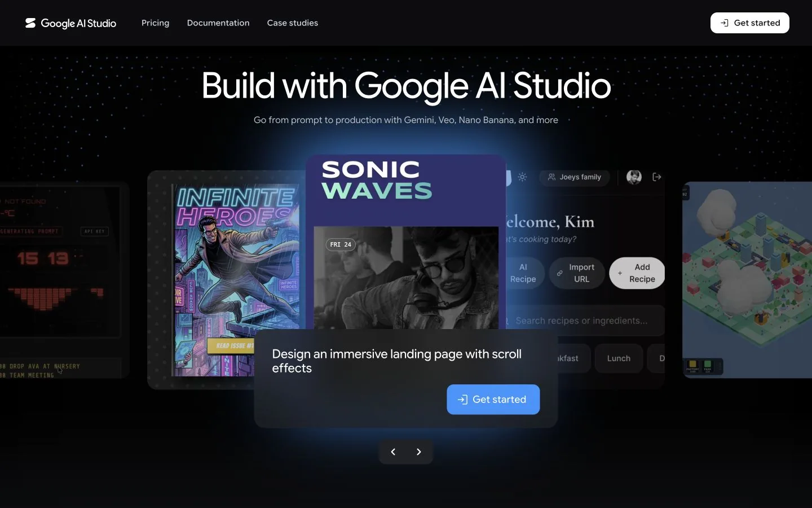The width and height of the screenshot is (812, 508).
Task: Click the AI Recipe button
Action: tap(525, 273)
